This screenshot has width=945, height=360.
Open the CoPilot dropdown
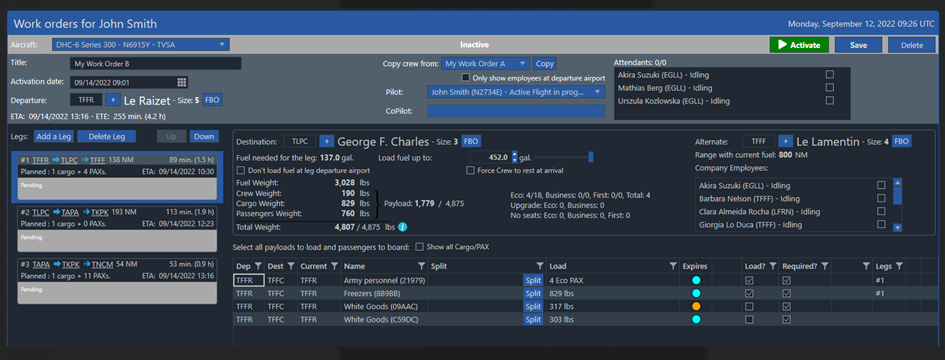point(516,110)
